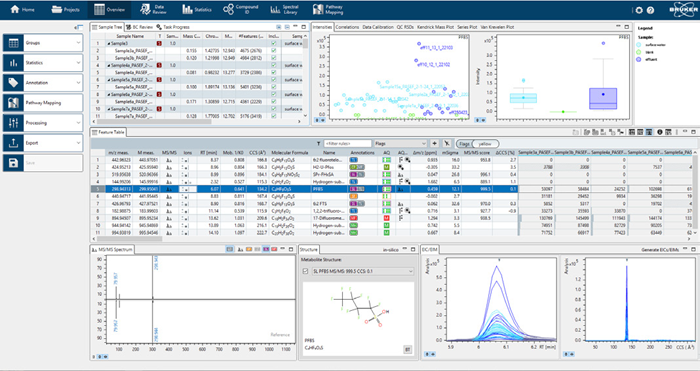Click first MS/MS Spectrum toolbar icon
The width and height of the screenshot is (700, 371).
[x=229, y=249]
